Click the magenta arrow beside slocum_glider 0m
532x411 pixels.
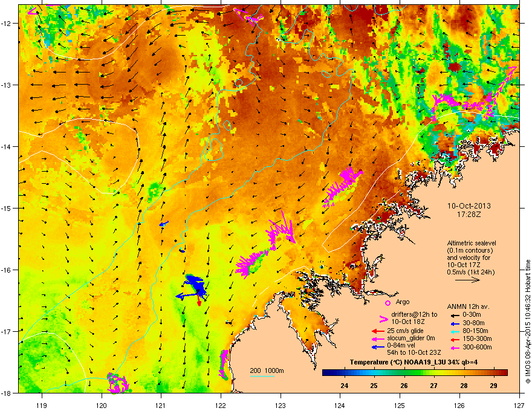click(378, 338)
